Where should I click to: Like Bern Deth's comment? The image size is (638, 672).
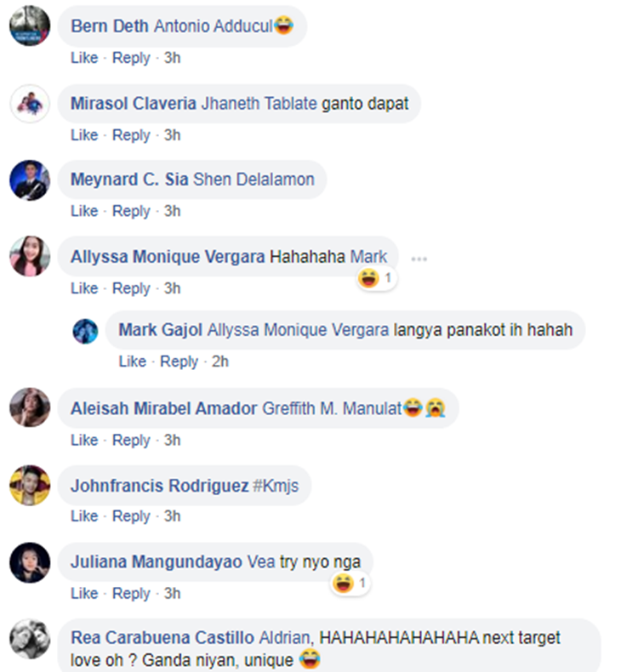point(84,58)
